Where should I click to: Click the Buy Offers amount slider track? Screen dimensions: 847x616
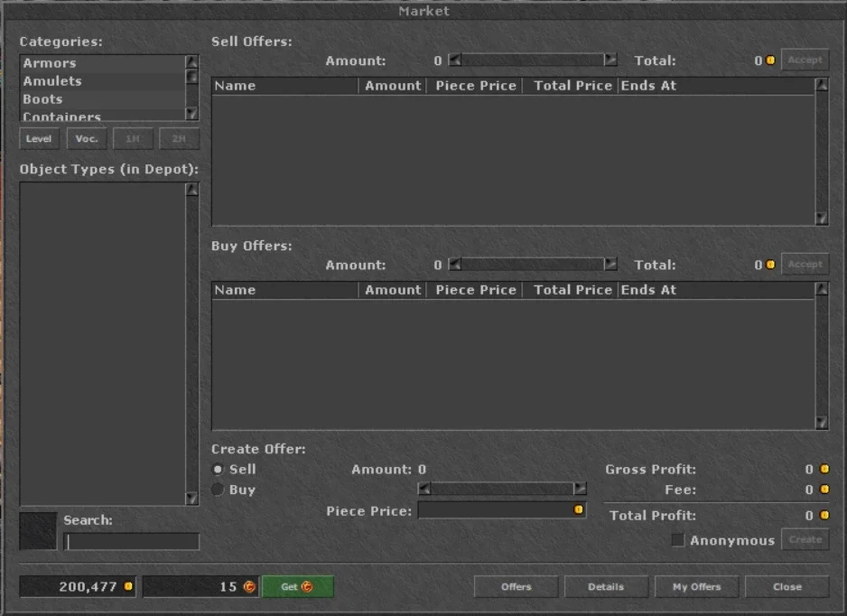click(533, 265)
